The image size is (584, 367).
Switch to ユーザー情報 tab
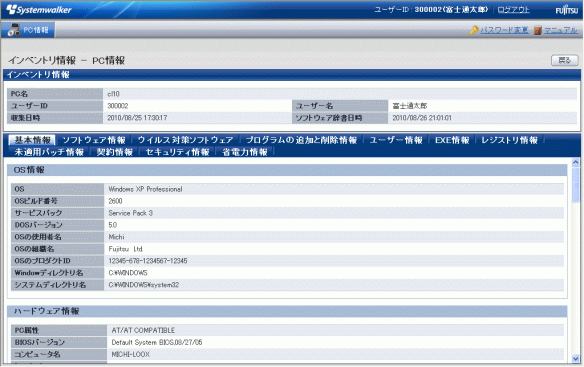click(396, 140)
